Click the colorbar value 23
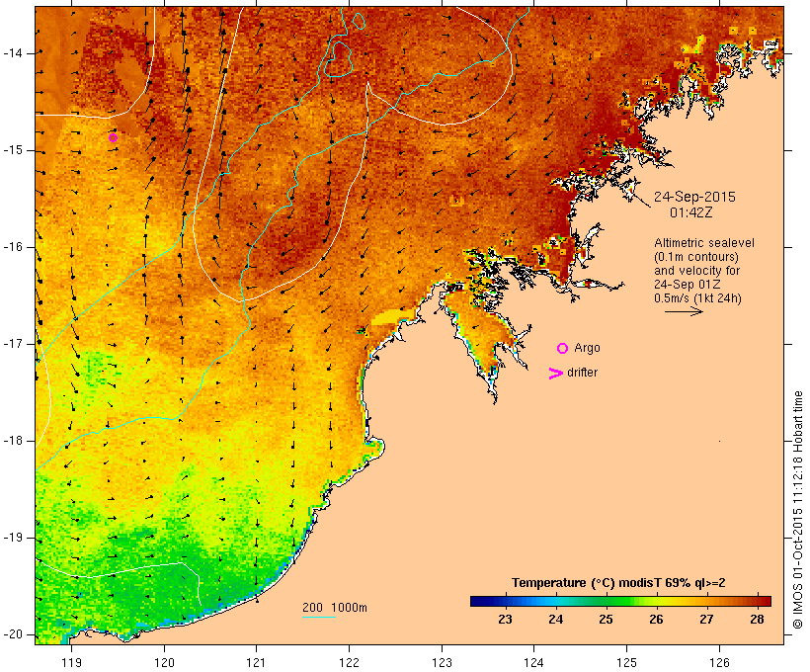The height and width of the screenshot is (672, 810). (x=505, y=620)
